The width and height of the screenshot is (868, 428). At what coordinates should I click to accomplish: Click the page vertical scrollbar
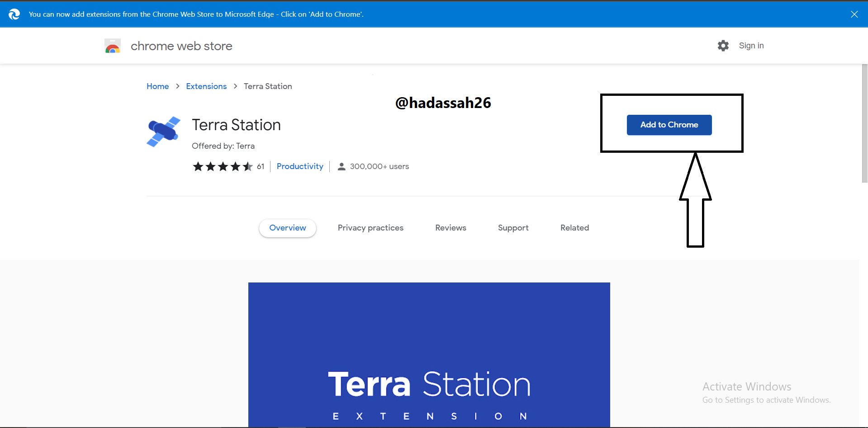point(864,123)
